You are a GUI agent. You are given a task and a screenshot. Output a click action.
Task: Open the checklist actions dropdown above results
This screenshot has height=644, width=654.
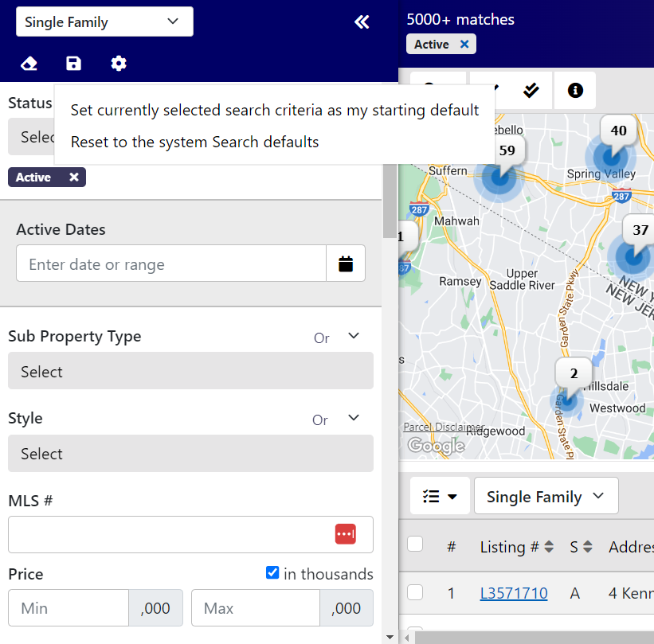point(440,496)
